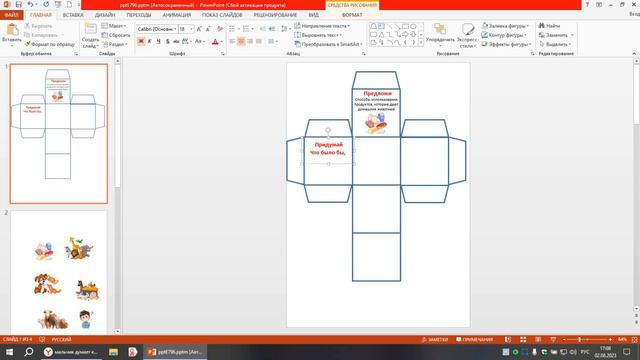Image resolution: width=640 pixels, height=360 pixels.
Task: Toggle strikethrough formatting
Action: coord(176,41)
